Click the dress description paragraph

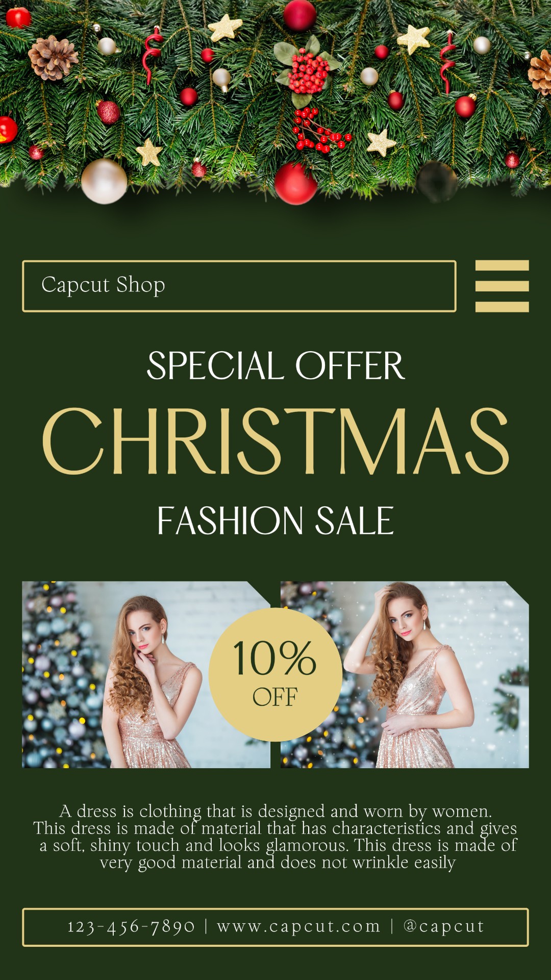[x=275, y=837]
